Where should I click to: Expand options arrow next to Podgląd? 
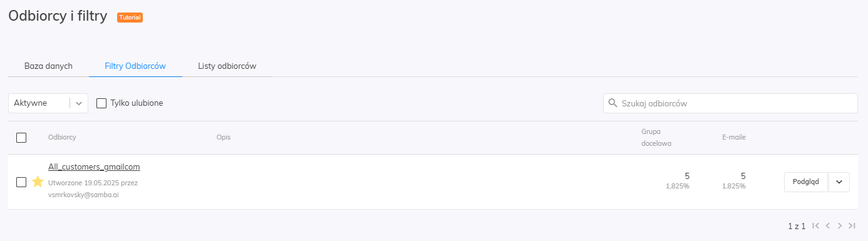click(839, 182)
